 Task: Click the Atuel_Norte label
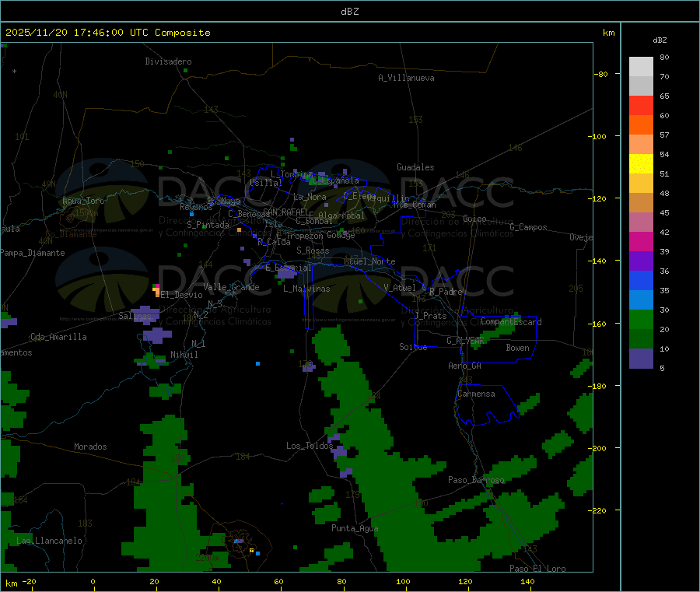369,261
